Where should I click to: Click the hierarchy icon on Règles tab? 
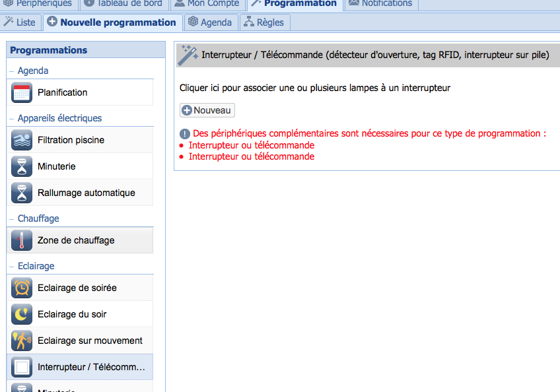248,22
